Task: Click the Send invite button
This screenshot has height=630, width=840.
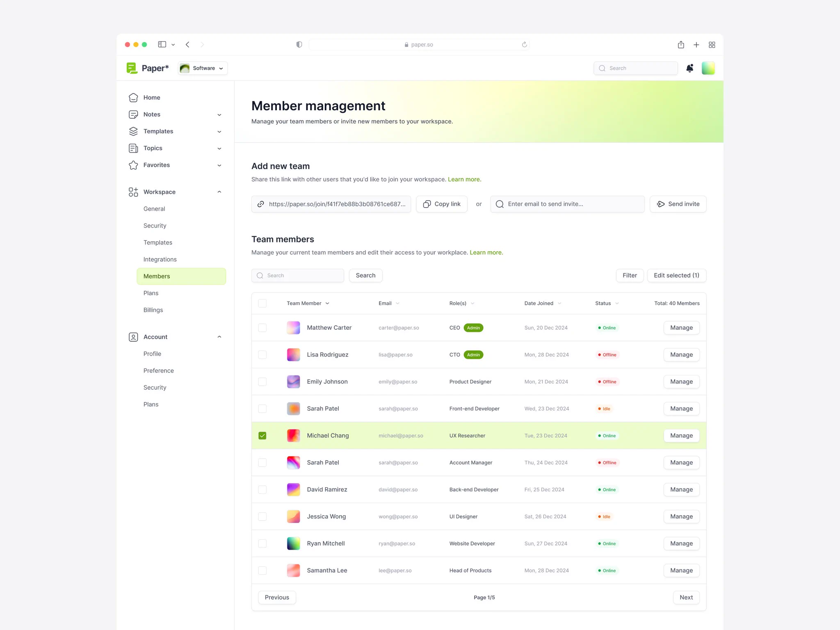Action: [678, 204]
